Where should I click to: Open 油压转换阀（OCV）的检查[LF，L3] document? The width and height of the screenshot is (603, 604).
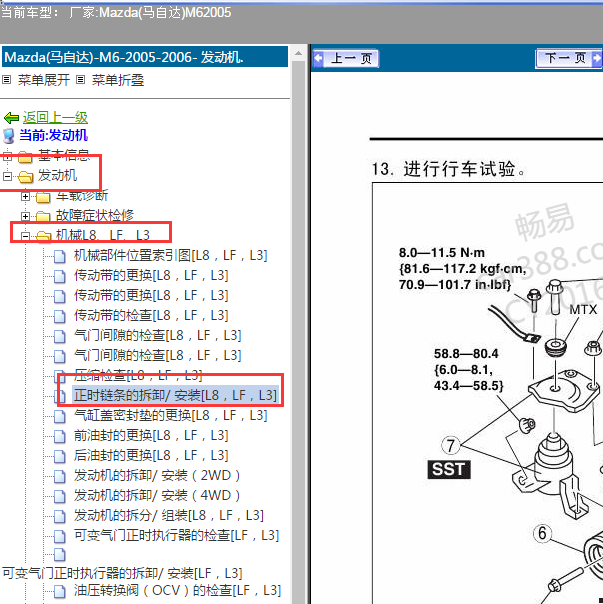pos(178,590)
